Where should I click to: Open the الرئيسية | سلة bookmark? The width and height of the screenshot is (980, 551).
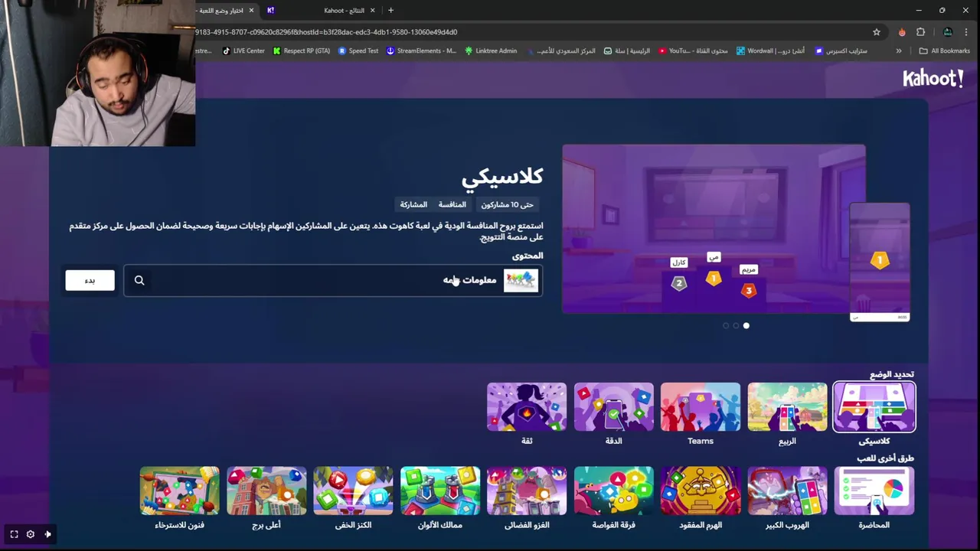pyautogui.click(x=626, y=51)
